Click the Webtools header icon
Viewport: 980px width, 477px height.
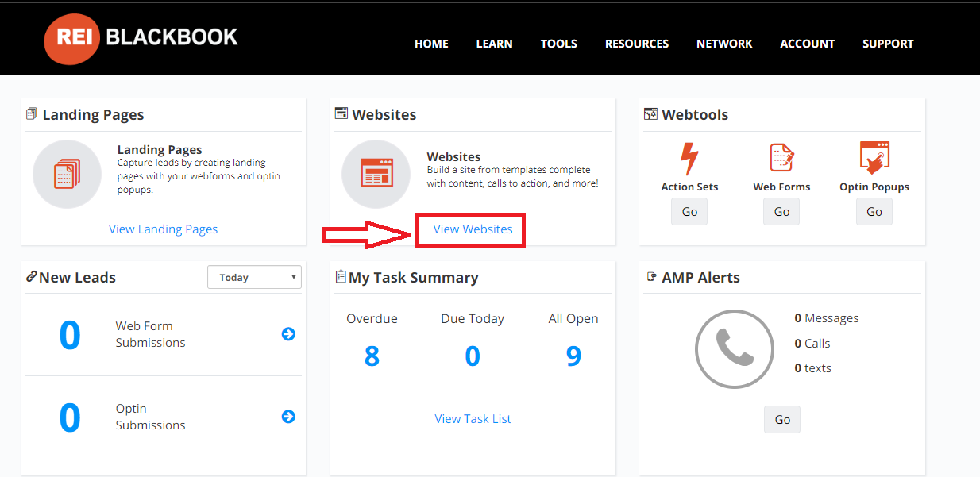650,114
